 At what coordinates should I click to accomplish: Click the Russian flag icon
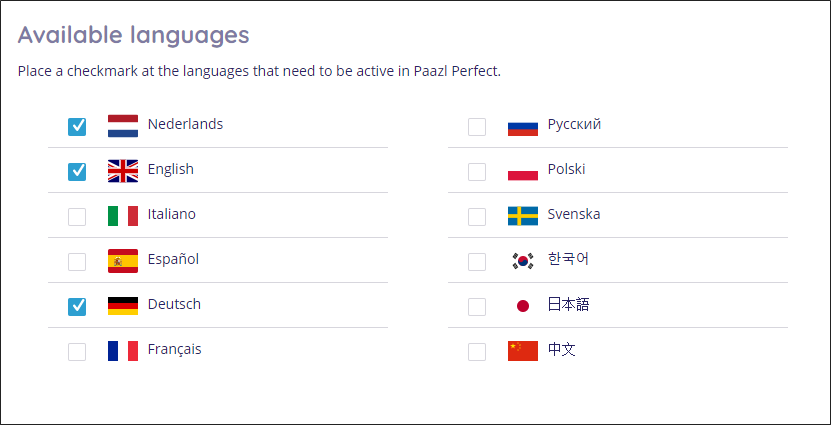point(523,129)
